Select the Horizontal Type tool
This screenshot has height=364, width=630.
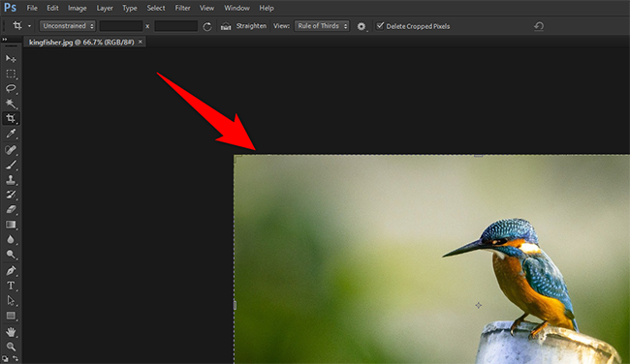[x=11, y=286]
